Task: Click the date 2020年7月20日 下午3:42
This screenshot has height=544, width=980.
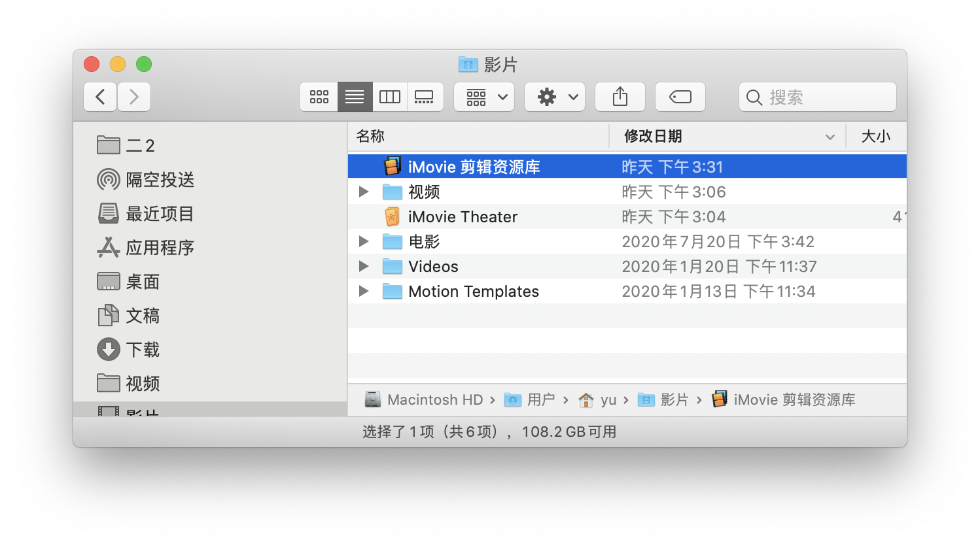Action: 718,241
